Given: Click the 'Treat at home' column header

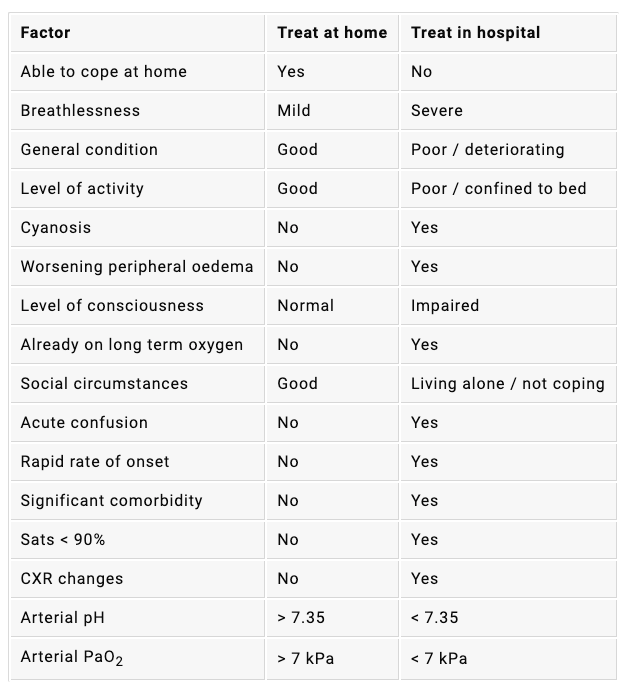Looking at the screenshot, I should click(x=332, y=33).
